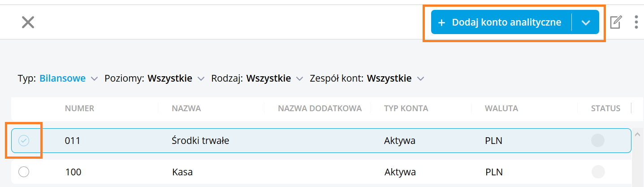Uncheck the selected row 011 checkbox
The height and width of the screenshot is (187, 644).
(x=24, y=141)
